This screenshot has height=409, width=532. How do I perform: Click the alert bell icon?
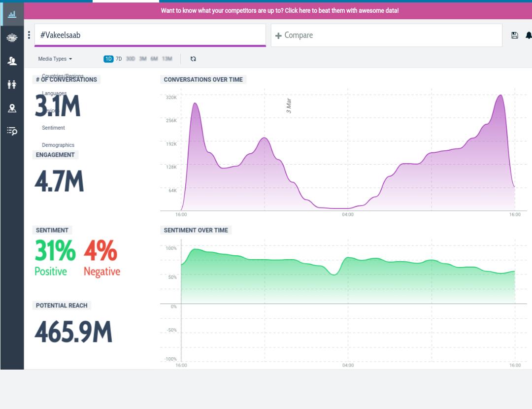point(529,35)
